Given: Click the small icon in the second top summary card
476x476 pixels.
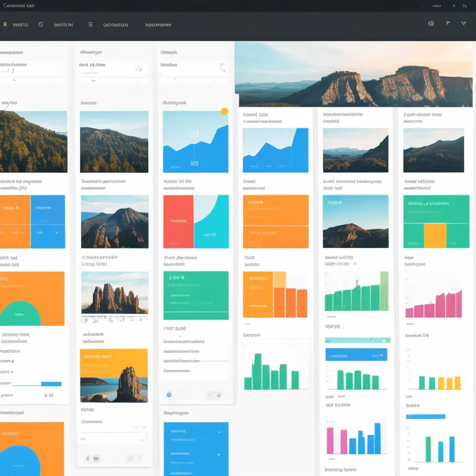Looking at the screenshot, I should tap(138, 69).
